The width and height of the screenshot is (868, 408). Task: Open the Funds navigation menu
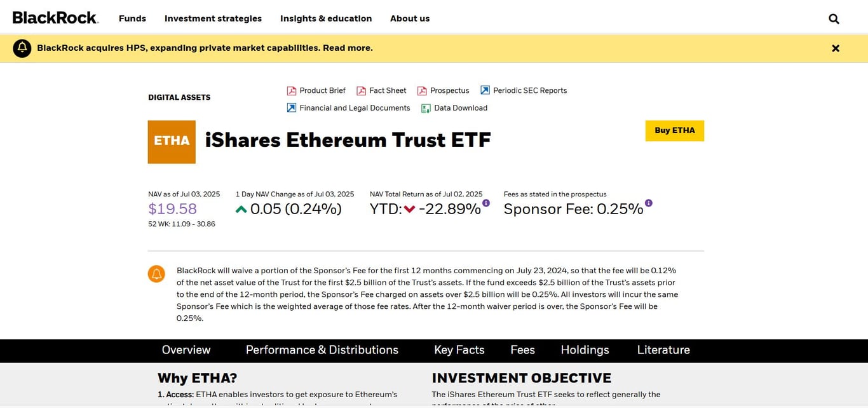132,18
